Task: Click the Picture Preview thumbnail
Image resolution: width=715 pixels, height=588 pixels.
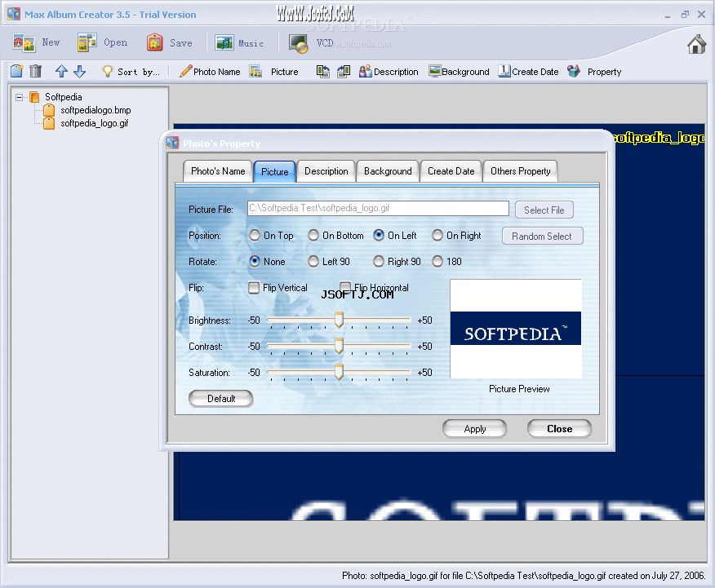Action: pyautogui.click(x=516, y=329)
